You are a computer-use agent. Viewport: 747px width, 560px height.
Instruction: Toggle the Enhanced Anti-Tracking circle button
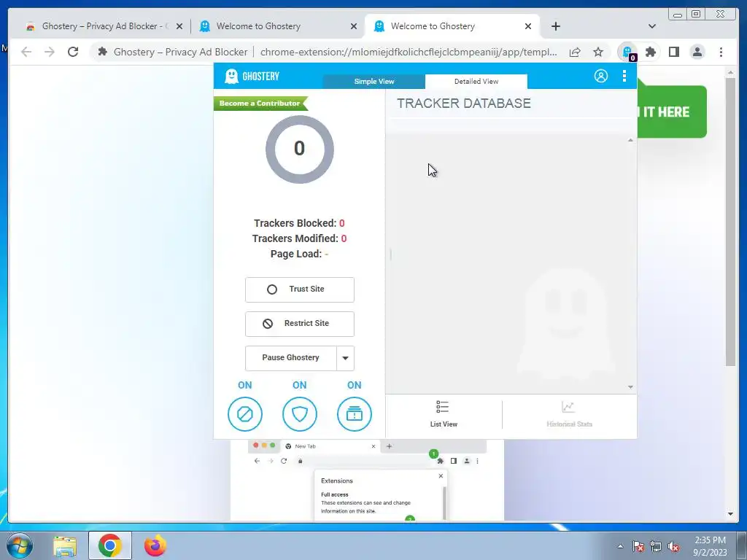pyautogui.click(x=245, y=414)
